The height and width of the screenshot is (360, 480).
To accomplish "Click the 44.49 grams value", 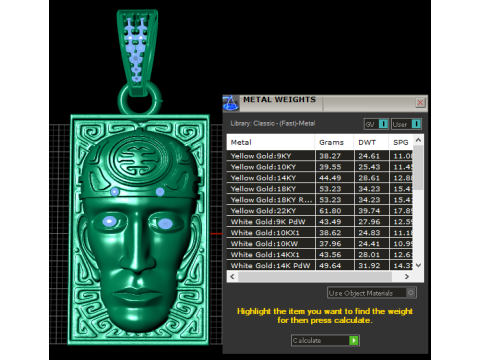I will click(330, 178).
